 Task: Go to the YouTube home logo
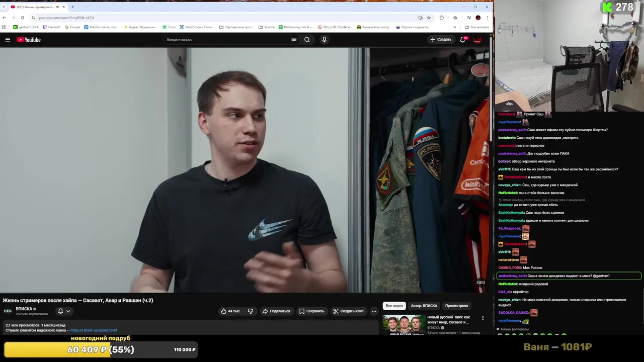[29, 40]
